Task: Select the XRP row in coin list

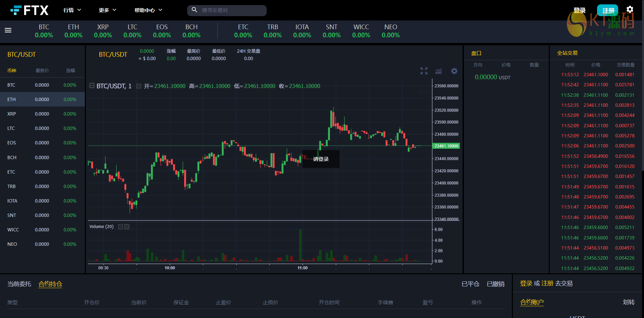Action: (42, 114)
